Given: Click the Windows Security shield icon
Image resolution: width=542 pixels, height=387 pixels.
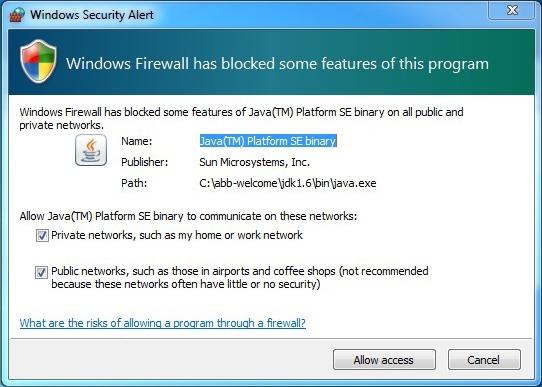Looking at the screenshot, I should 38,61.
